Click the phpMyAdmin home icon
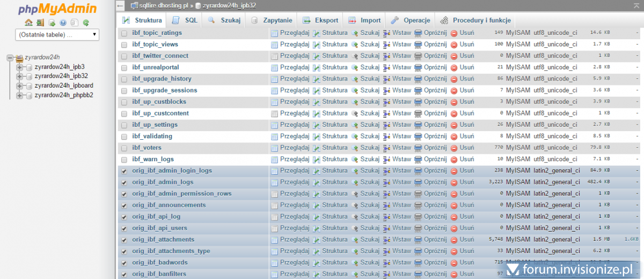 pos(29,23)
